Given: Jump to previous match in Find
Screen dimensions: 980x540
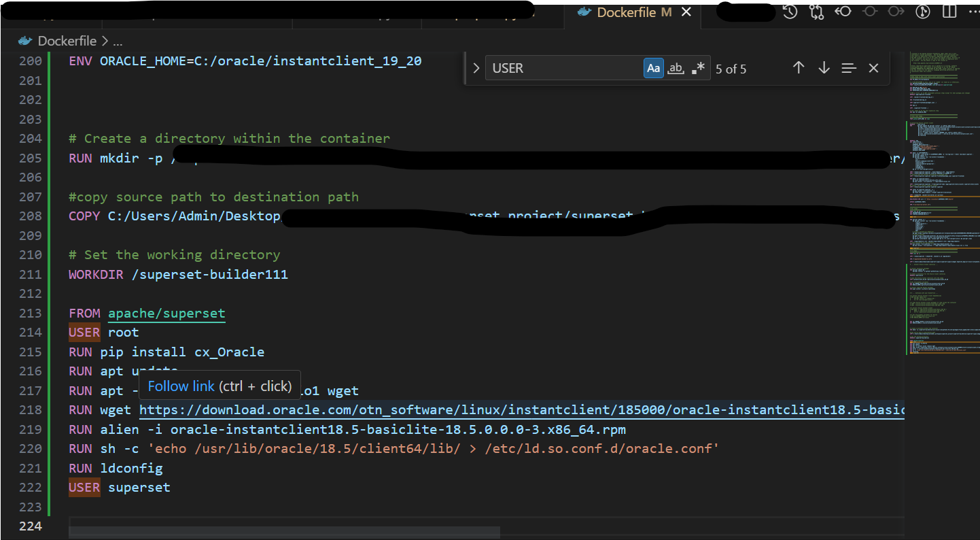Looking at the screenshot, I should 799,68.
